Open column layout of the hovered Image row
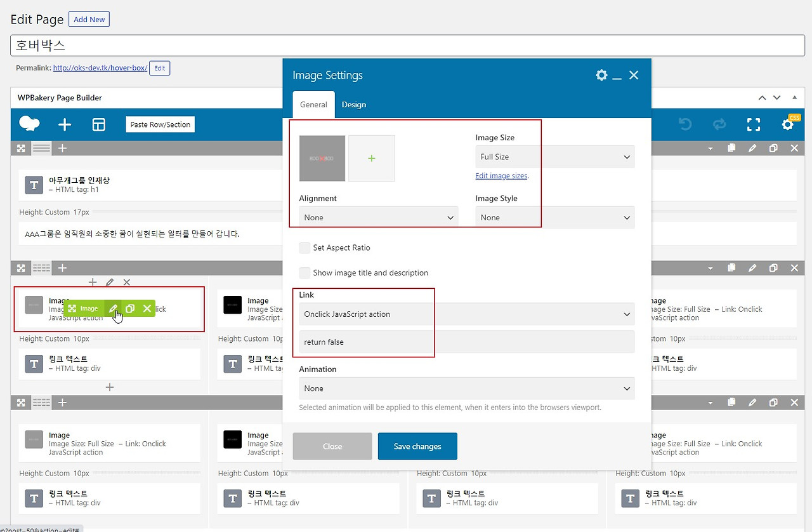 [41, 268]
